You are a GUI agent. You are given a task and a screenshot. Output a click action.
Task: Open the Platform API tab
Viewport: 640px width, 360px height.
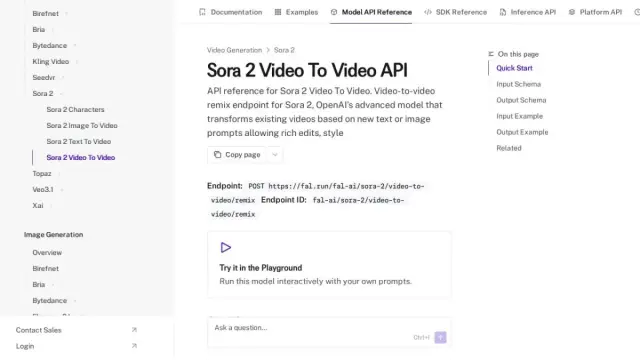[x=595, y=12]
